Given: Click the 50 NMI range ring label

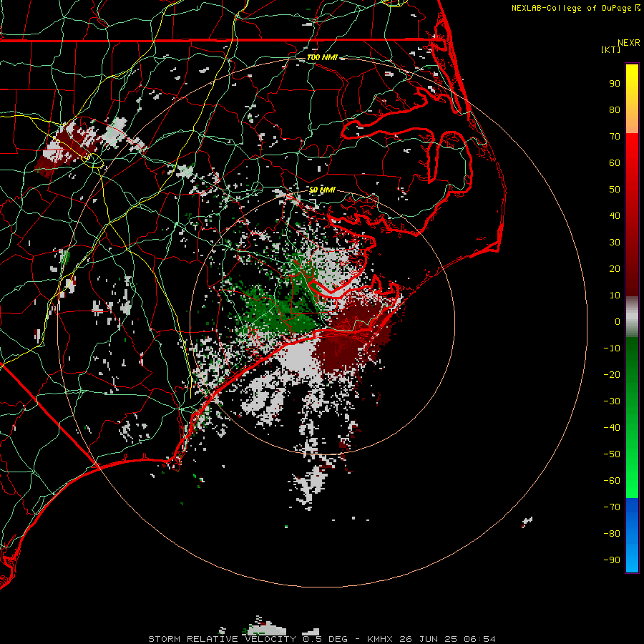Looking at the screenshot, I should tap(322, 190).
